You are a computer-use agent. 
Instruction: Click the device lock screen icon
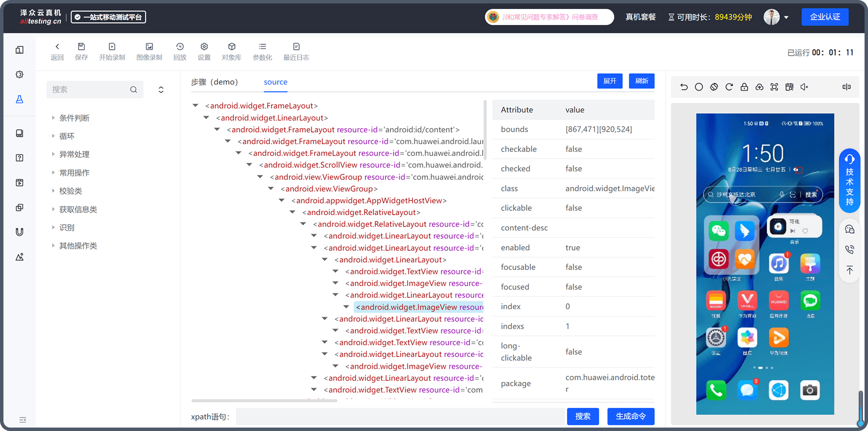click(744, 87)
